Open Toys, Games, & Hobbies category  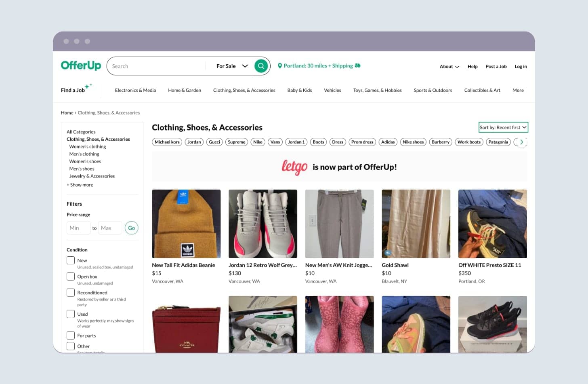coord(377,90)
